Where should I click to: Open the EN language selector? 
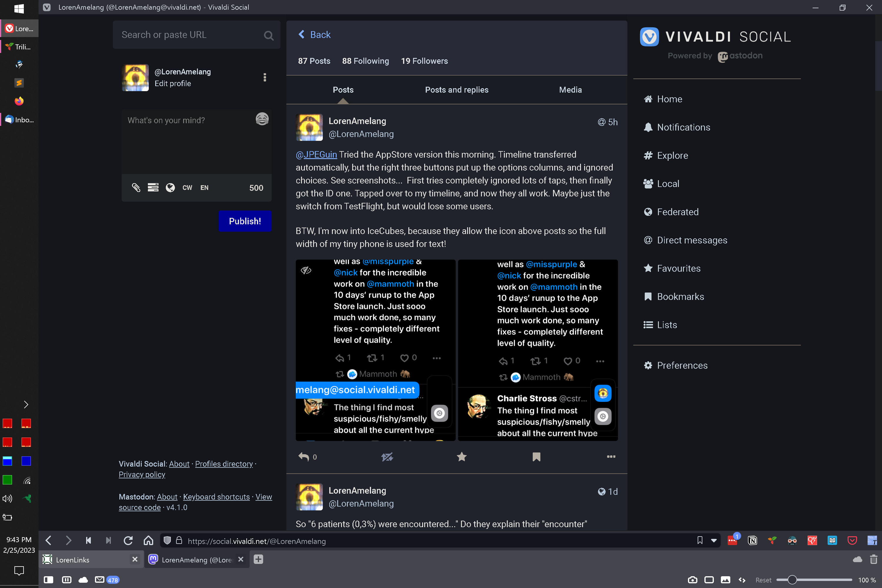click(x=204, y=188)
